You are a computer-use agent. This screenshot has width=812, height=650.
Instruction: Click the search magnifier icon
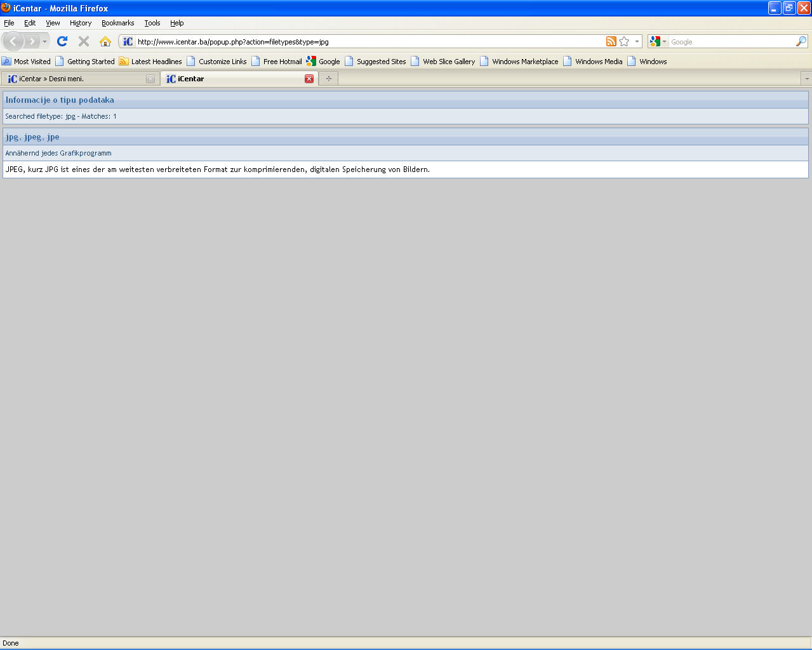tap(801, 41)
